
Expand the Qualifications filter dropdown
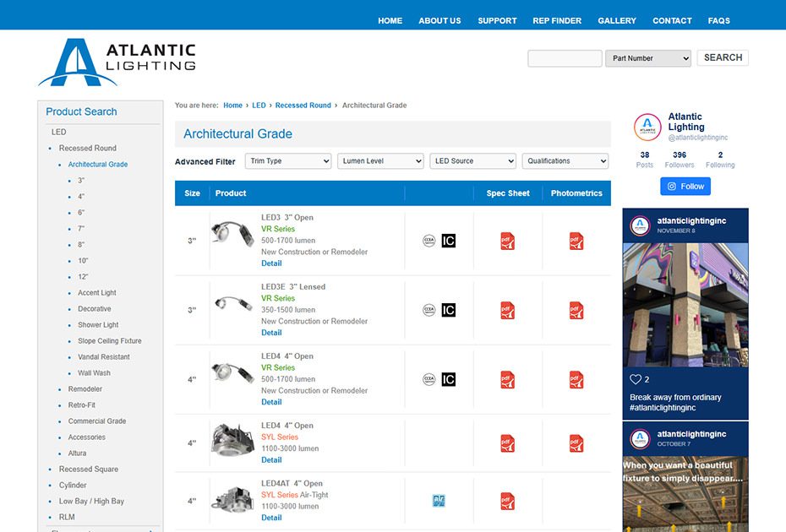(x=565, y=161)
